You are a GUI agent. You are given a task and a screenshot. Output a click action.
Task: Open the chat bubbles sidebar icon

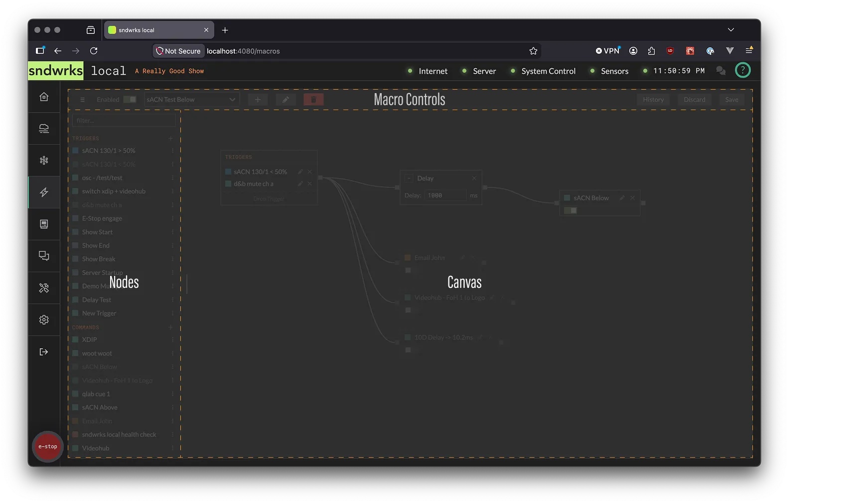[x=44, y=256]
